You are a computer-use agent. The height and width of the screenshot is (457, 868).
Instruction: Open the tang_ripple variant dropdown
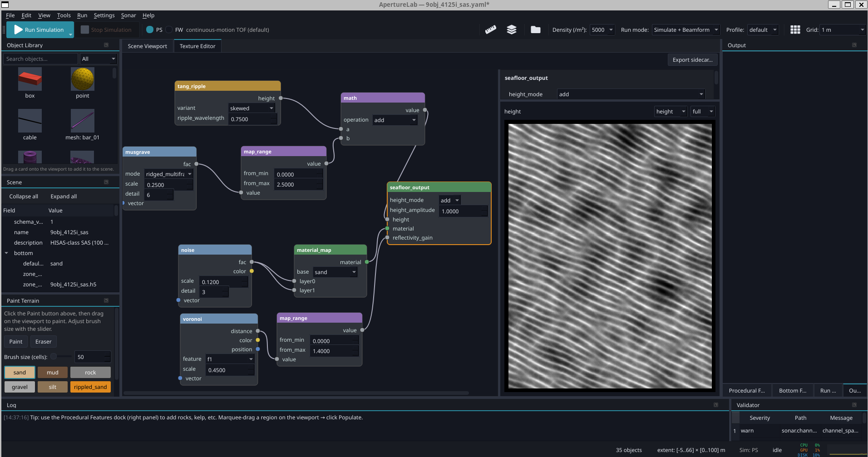click(252, 108)
